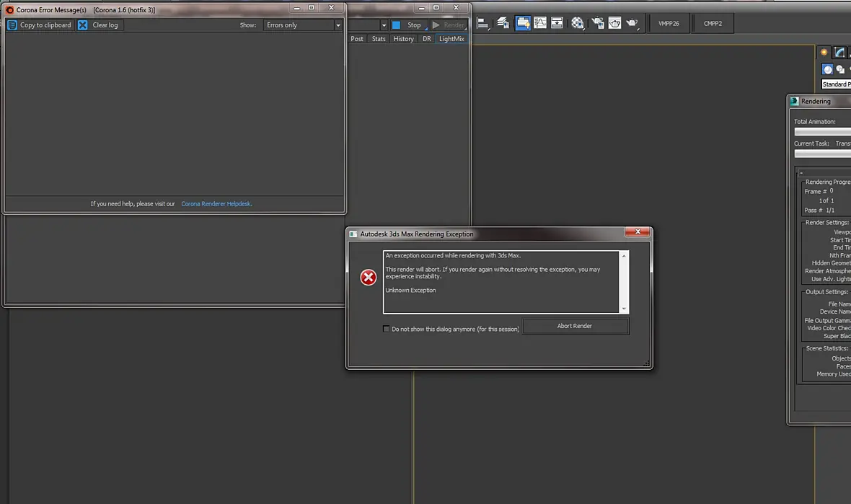Click the Abort Render button
The width and height of the screenshot is (851, 504).
click(576, 326)
